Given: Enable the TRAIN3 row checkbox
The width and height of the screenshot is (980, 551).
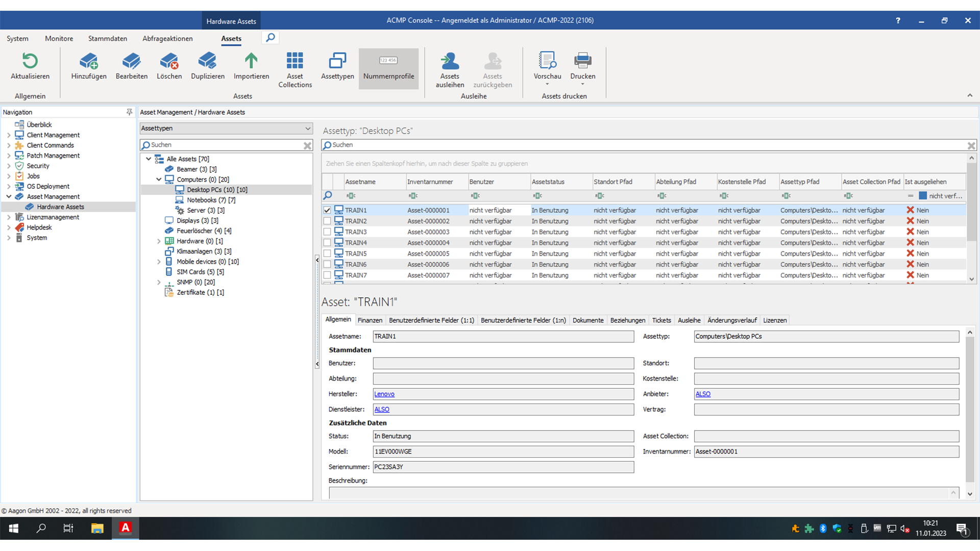Looking at the screenshot, I should (x=327, y=232).
